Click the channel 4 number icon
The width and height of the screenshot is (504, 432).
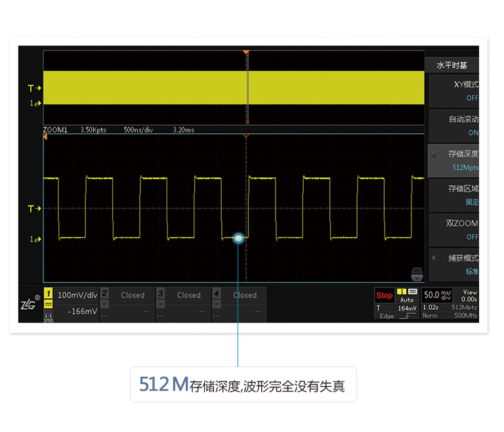217,293
